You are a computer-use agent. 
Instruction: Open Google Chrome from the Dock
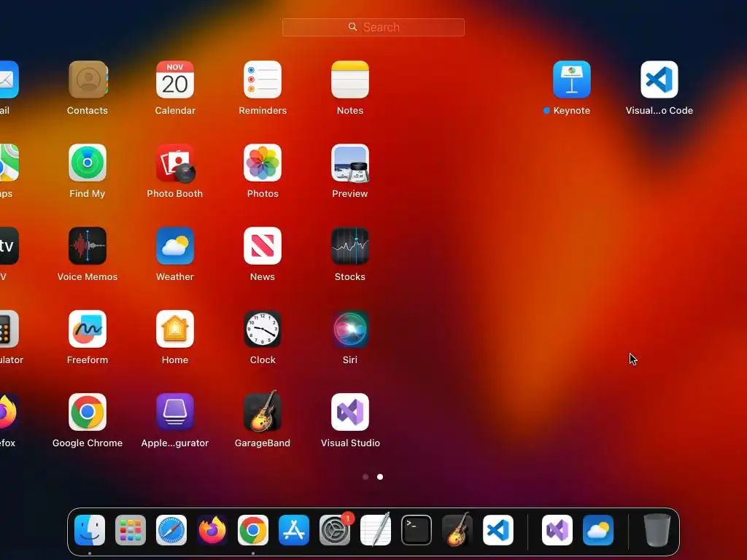click(x=253, y=530)
